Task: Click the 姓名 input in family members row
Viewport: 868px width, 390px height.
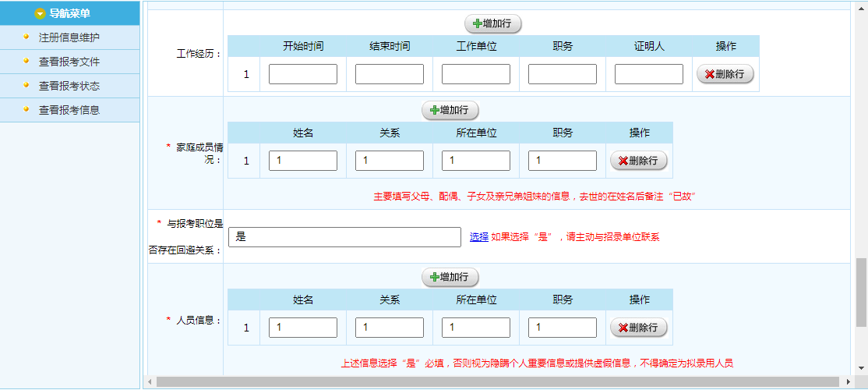Action: tap(303, 161)
